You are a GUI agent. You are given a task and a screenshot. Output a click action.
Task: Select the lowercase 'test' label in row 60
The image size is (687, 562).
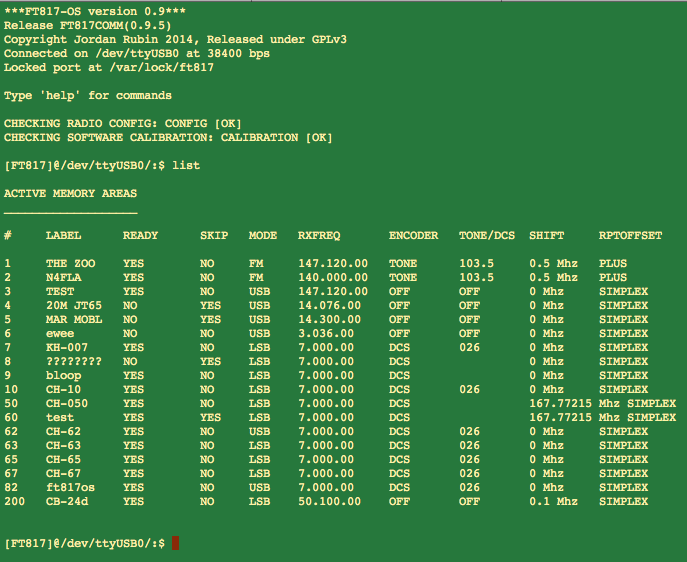[x=60, y=418]
